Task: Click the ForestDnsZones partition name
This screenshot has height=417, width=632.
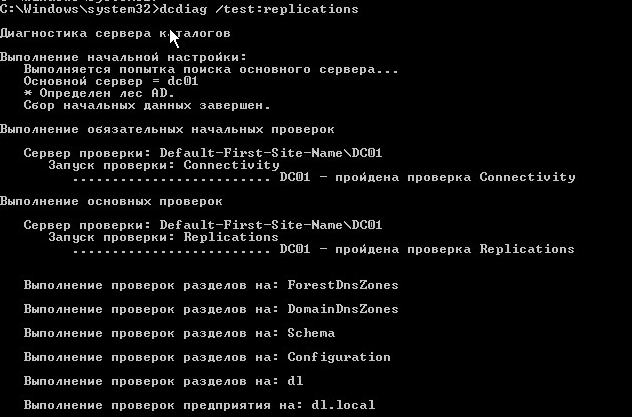Action: 343,285
